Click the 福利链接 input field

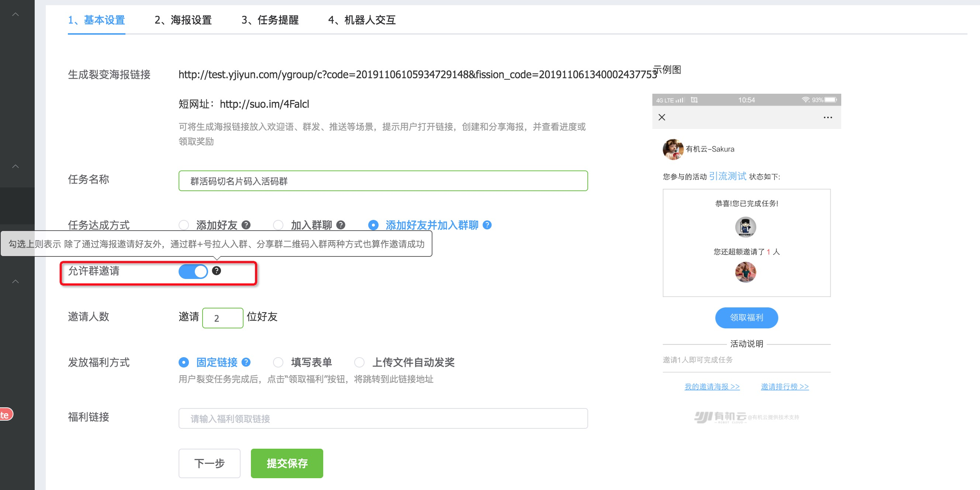pyautogui.click(x=383, y=418)
